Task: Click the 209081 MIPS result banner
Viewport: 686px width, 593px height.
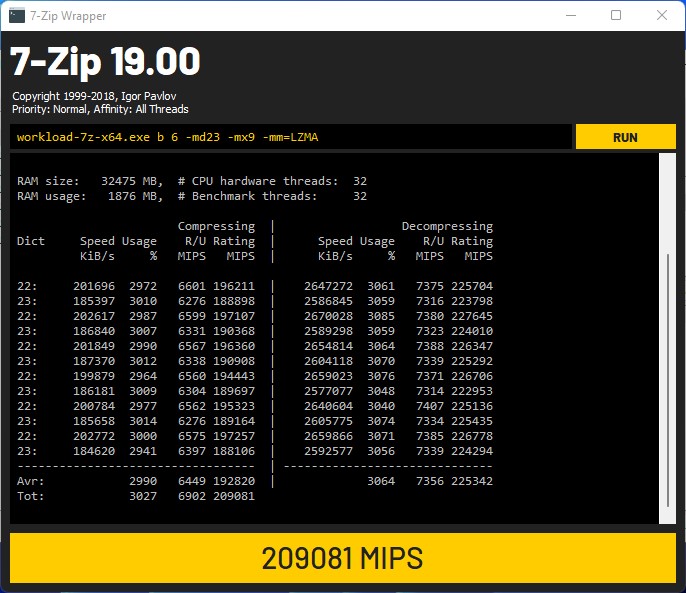Action: [343, 558]
